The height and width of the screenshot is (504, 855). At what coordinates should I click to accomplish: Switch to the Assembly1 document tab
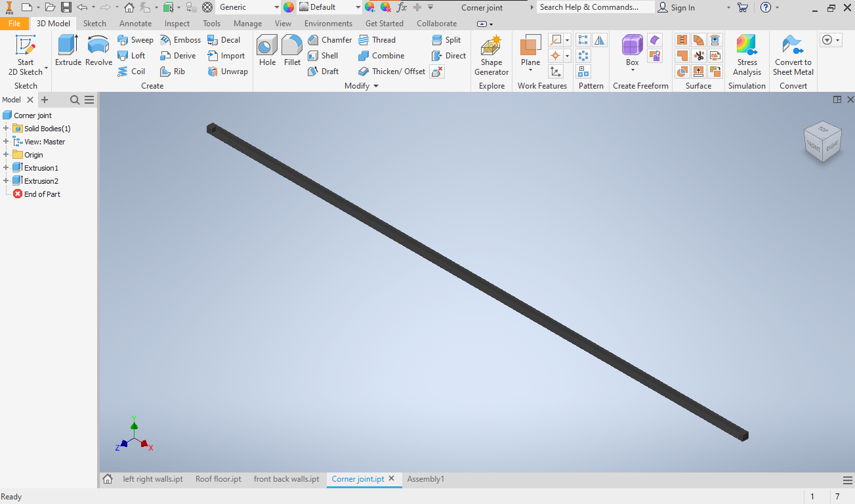[425, 479]
